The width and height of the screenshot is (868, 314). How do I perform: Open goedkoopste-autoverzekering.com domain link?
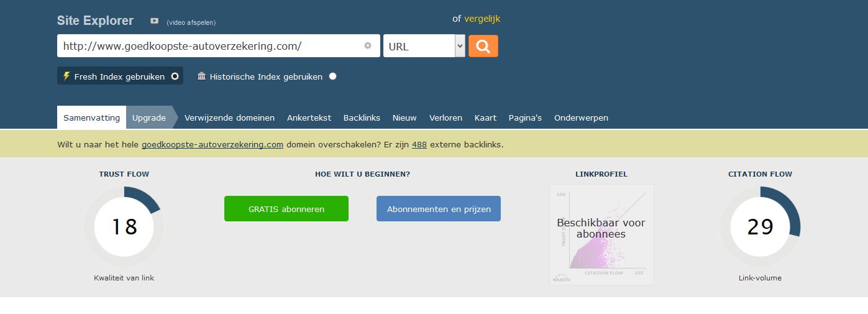(212, 144)
